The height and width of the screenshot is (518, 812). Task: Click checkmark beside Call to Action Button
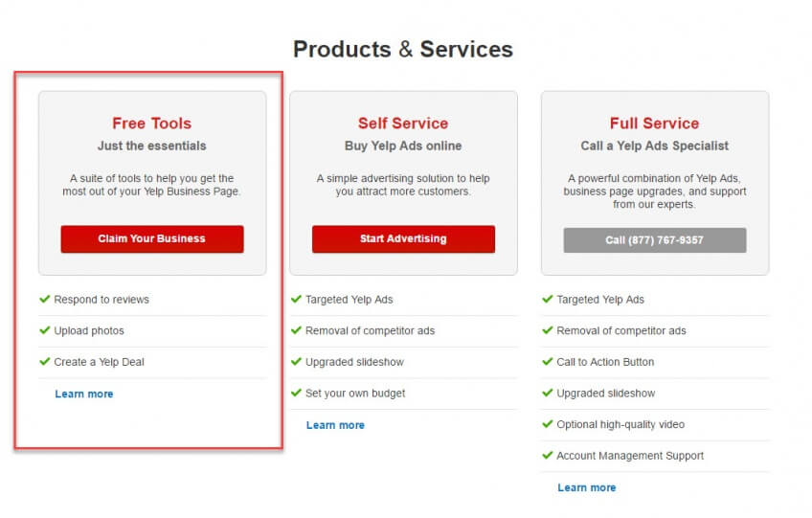pyautogui.click(x=548, y=362)
